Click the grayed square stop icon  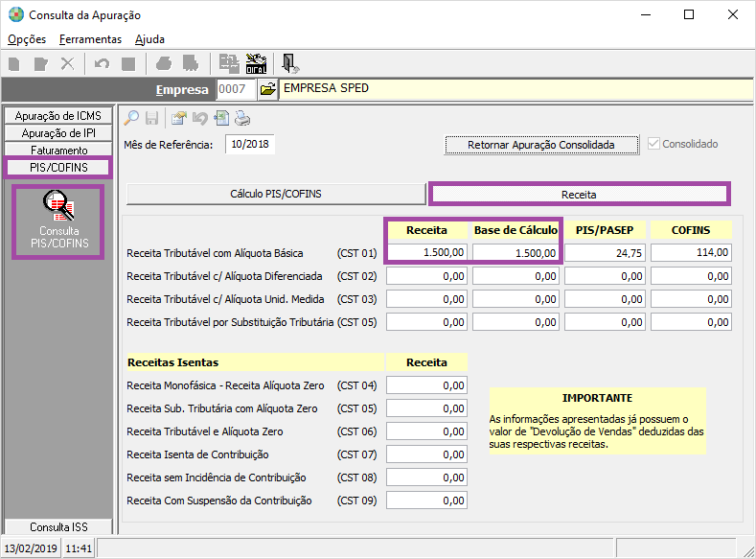click(128, 64)
